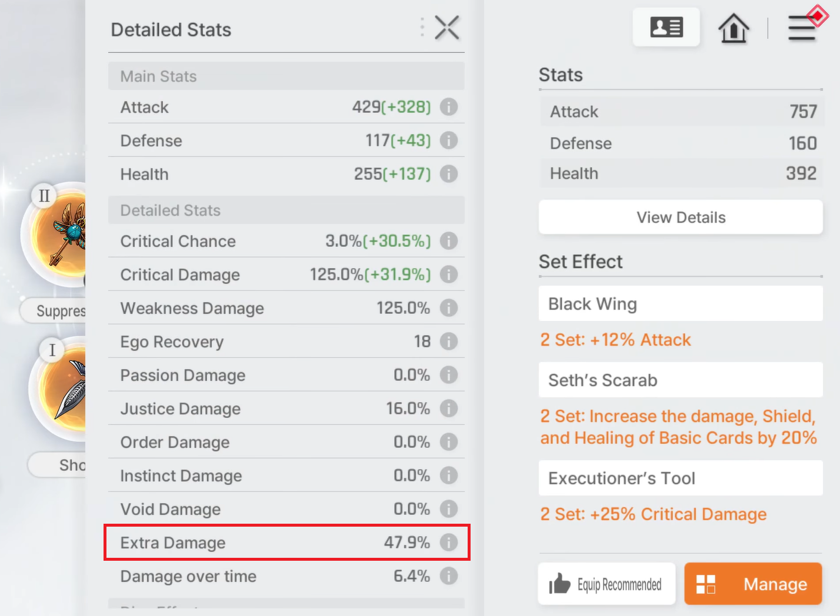Show Critical Damage info tooltip
Image resolution: width=840 pixels, height=616 pixels.
449,274
